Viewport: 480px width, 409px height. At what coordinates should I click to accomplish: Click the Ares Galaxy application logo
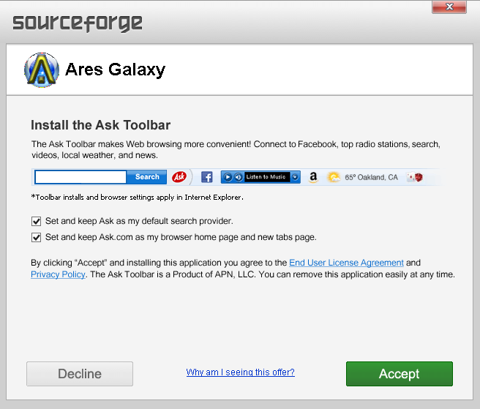point(42,70)
